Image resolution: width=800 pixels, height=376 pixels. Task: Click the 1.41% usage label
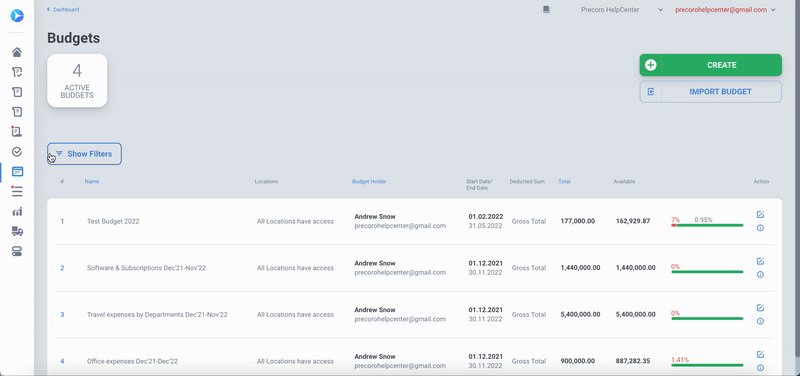tap(680, 360)
